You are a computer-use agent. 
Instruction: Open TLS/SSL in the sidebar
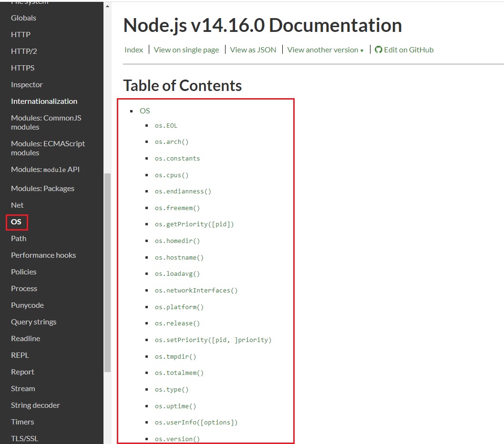(x=24, y=439)
